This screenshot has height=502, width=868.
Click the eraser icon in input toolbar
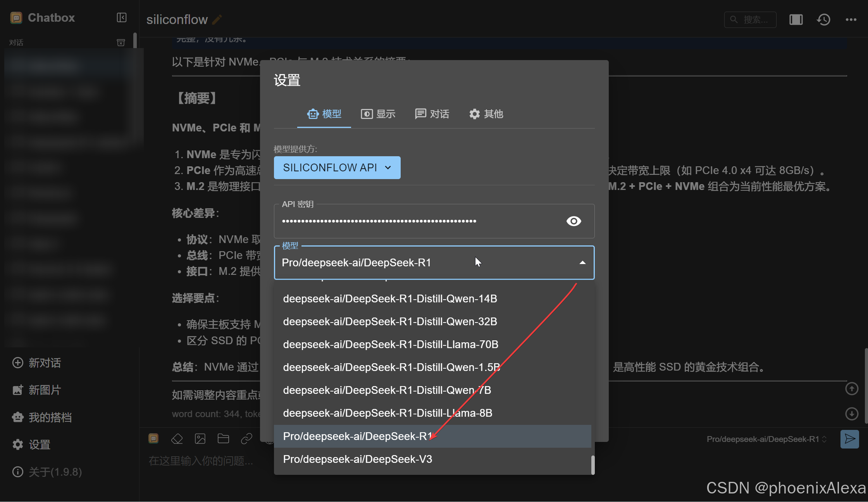coord(177,439)
